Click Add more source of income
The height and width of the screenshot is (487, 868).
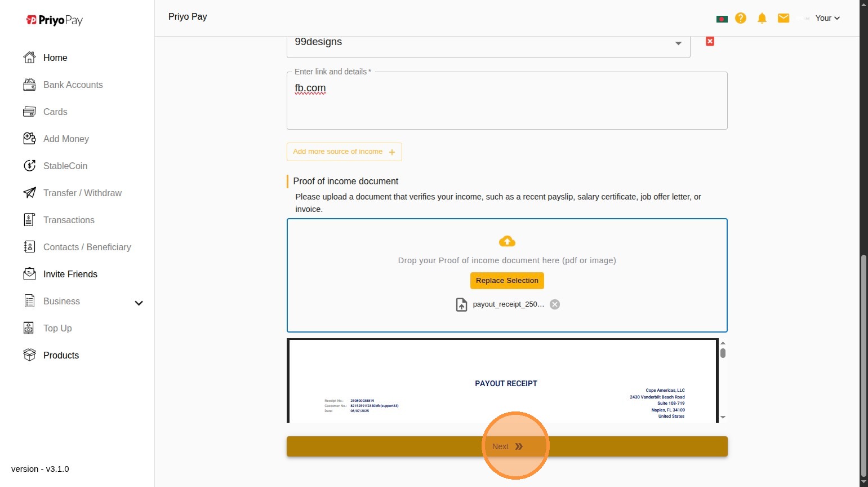pyautogui.click(x=344, y=152)
